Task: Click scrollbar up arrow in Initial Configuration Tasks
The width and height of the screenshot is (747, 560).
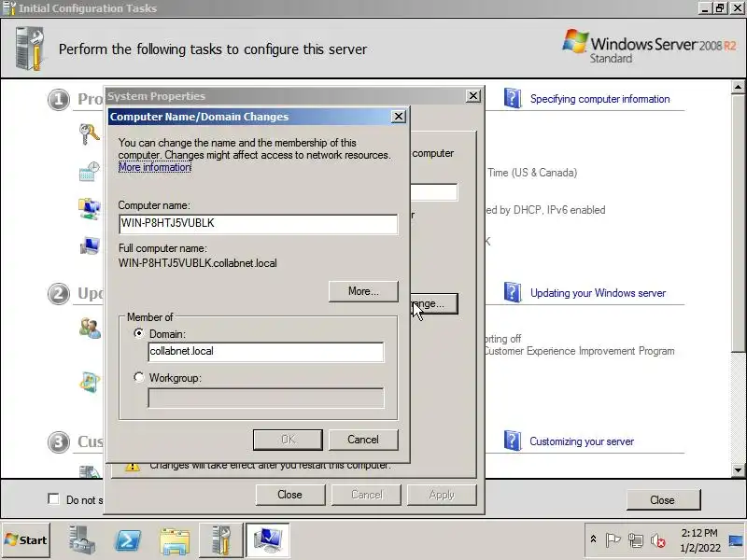Action: (738, 87)
